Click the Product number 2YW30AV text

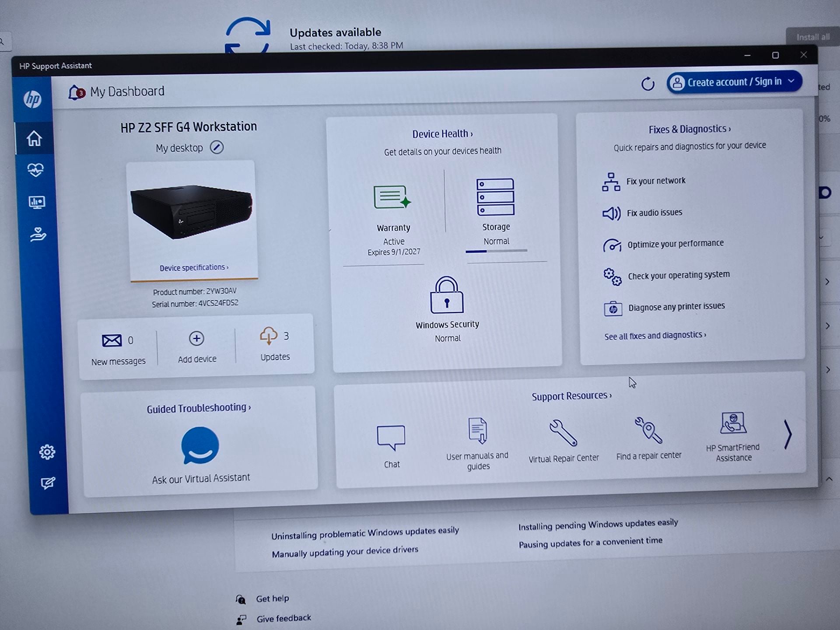pos(195,291)
